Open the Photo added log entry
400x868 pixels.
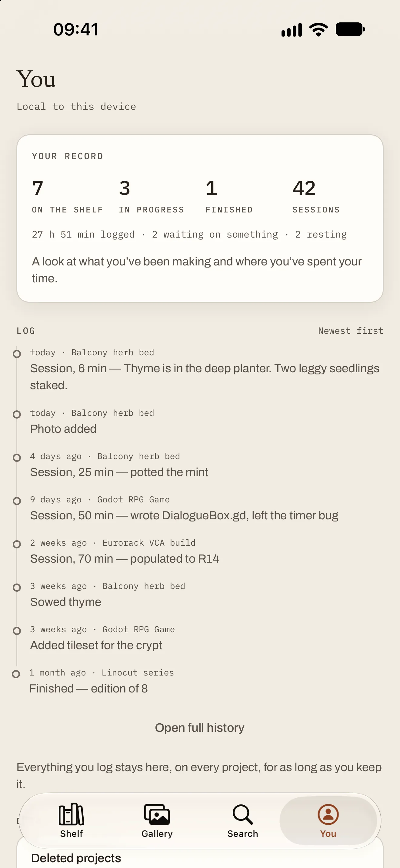(x=200, y=421)
